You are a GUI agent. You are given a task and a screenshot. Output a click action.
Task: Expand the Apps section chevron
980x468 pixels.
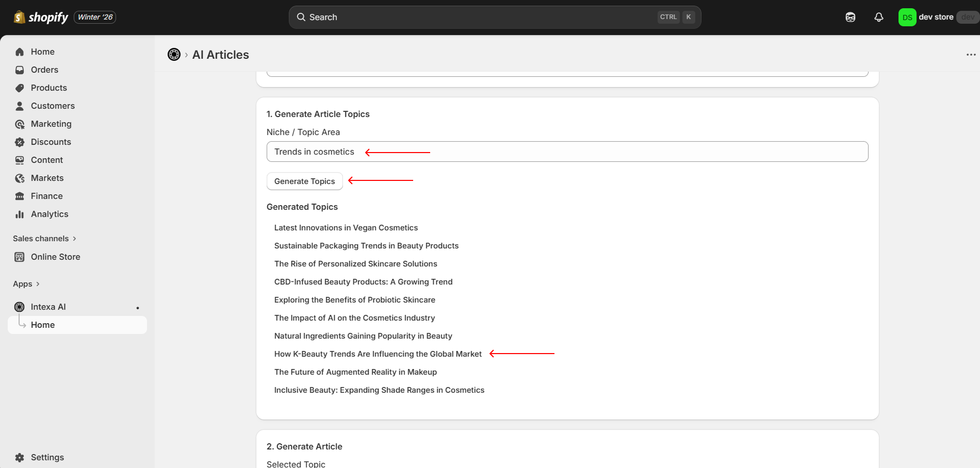pyautogui.click(x=38, y=284)
